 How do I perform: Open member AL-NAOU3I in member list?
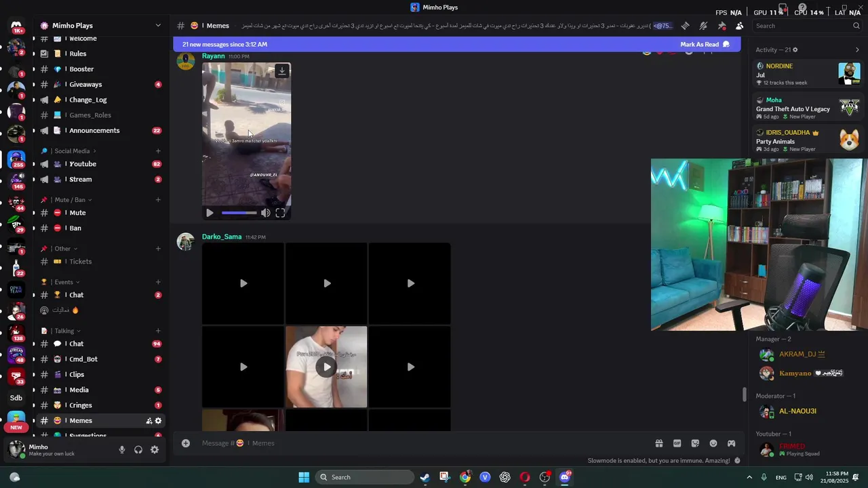point(801,411)
